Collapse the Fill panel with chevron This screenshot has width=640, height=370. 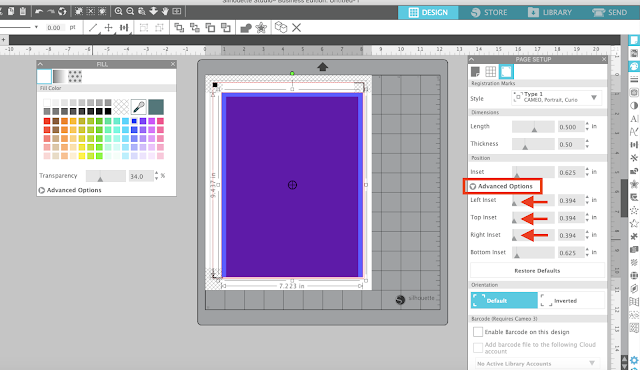tap(40, 64)
